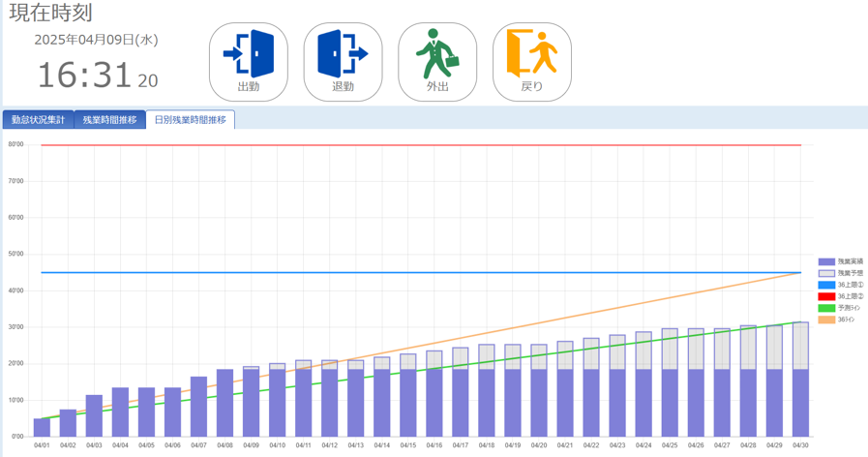
Task: Click the date text 2025年04月09日(水)
Action: (96, 40)
